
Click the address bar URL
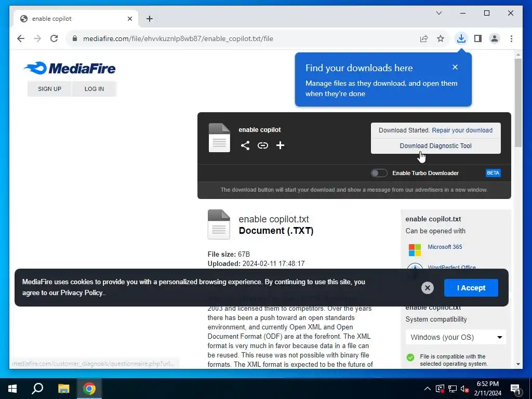178,38
